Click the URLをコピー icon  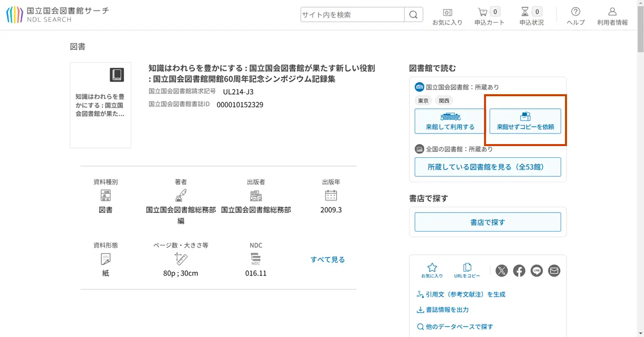point(467,271)
